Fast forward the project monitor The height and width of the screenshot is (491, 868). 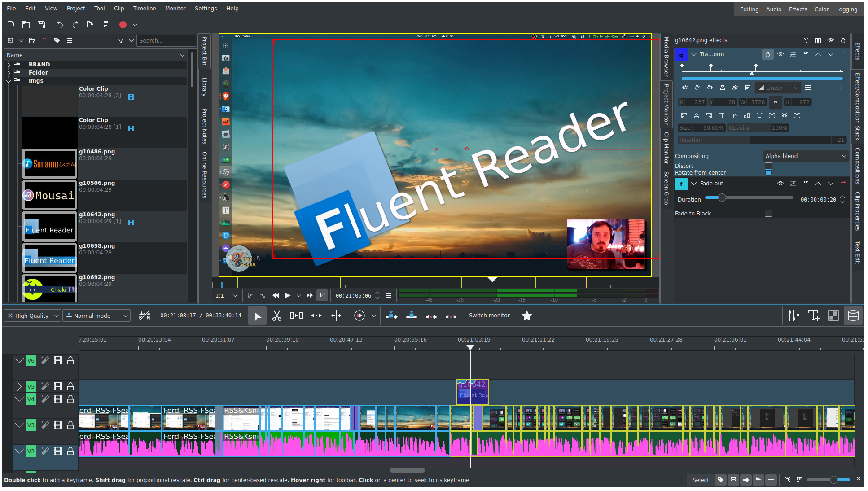[x=309, y=295]
